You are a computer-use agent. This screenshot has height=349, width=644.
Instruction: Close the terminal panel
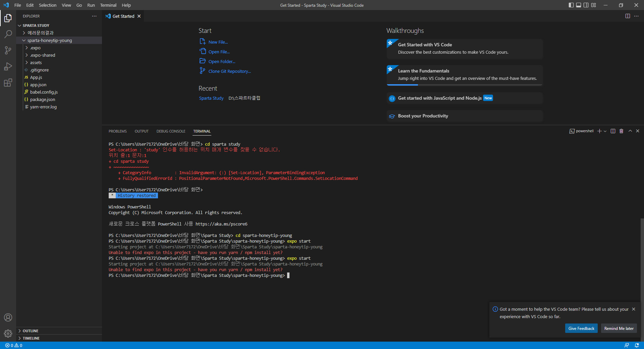pyautogui.click(x=638, y=131)
